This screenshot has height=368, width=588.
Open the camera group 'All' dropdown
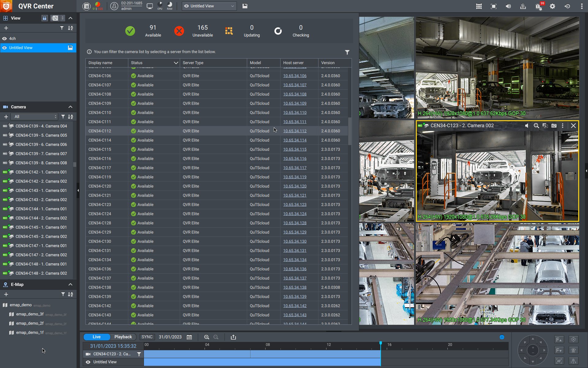(x=35, y=117)
